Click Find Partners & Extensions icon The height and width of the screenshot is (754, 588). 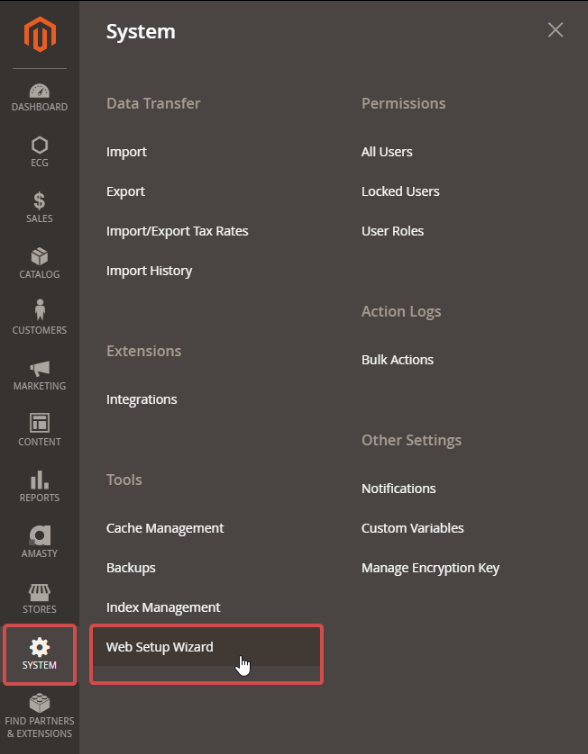pyautogui.click(x=39, y=704)
